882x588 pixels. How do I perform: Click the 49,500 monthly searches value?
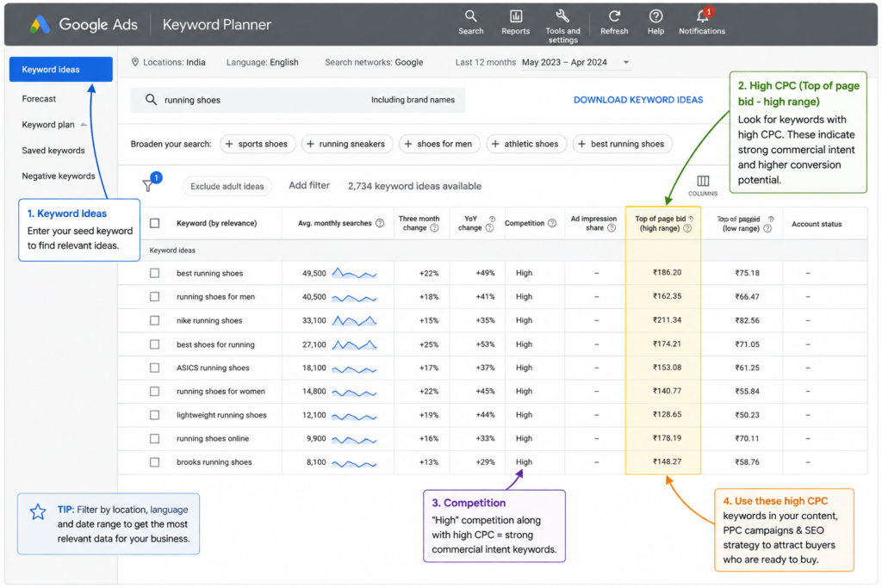tap(314, 273)
